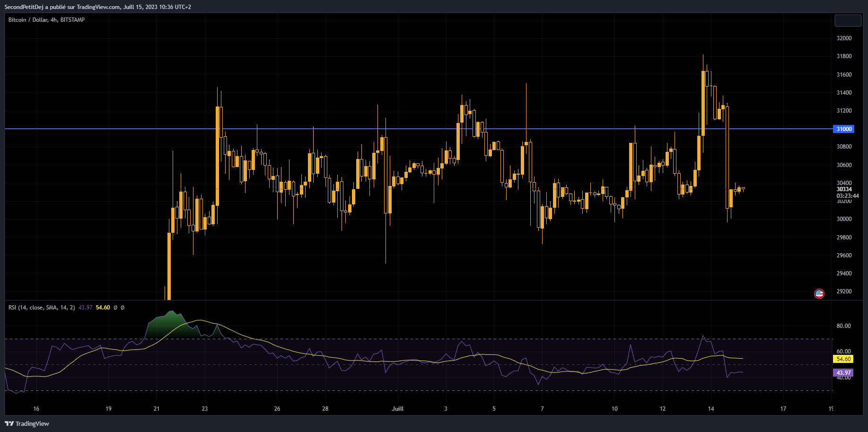Click the 03:23:44 candle countdown timer
This screenshot has width=868, height=432.
click(844, 196)
